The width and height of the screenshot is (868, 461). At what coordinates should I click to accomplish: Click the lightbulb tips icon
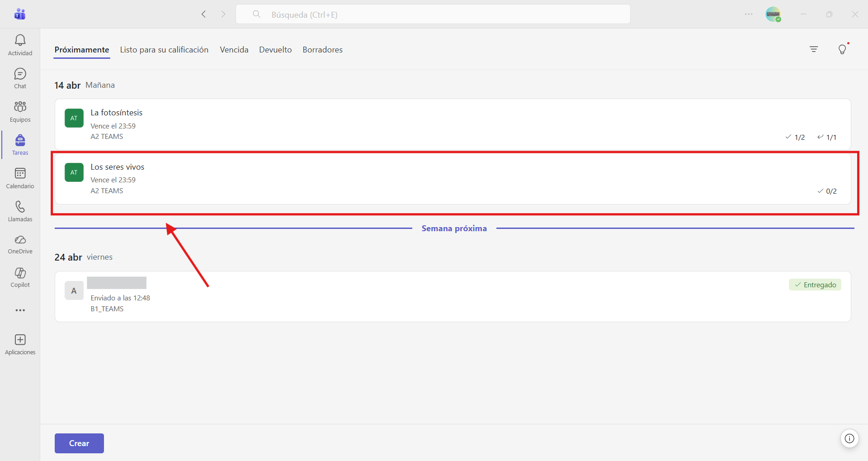[x=842, y=49]
